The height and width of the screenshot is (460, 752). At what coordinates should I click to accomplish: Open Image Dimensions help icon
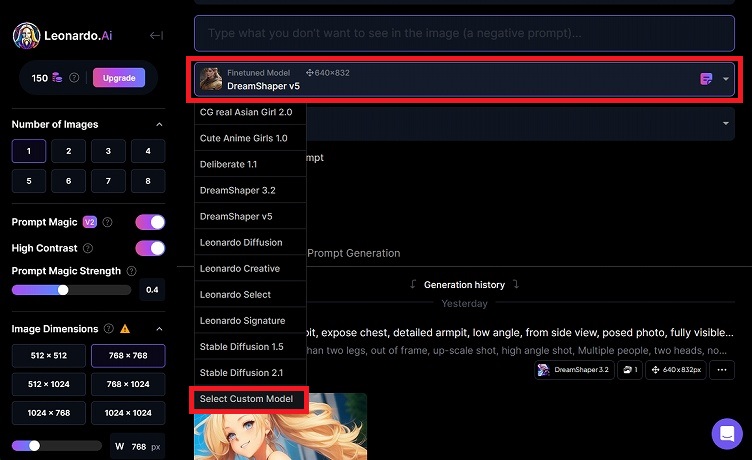point(109,329)
